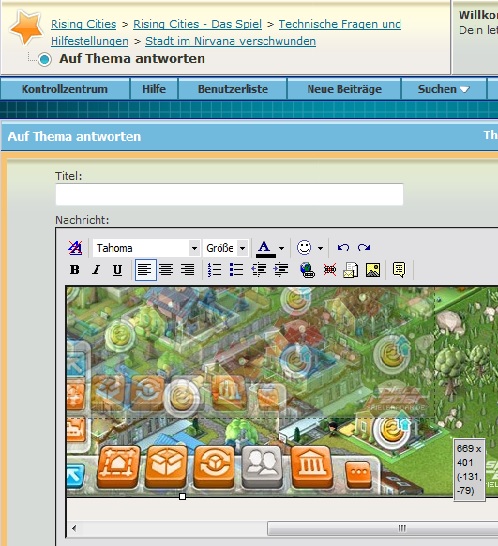Open the Größe font size dropdown

[x=242, y=248]
